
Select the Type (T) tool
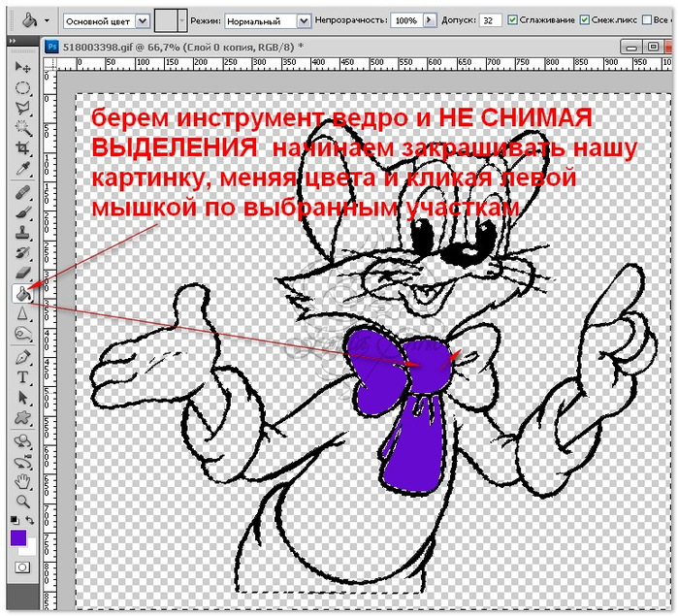click(22, 377)
